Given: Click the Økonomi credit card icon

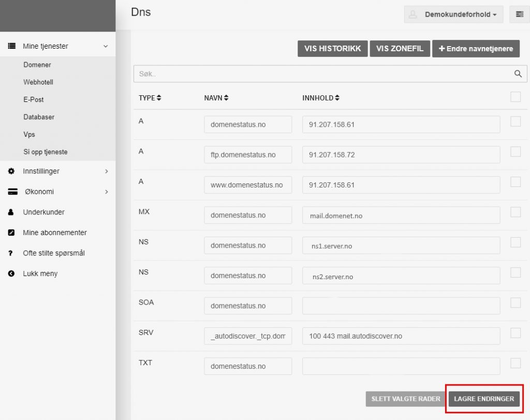Looking at the screenshot, I should coord(12,192).
